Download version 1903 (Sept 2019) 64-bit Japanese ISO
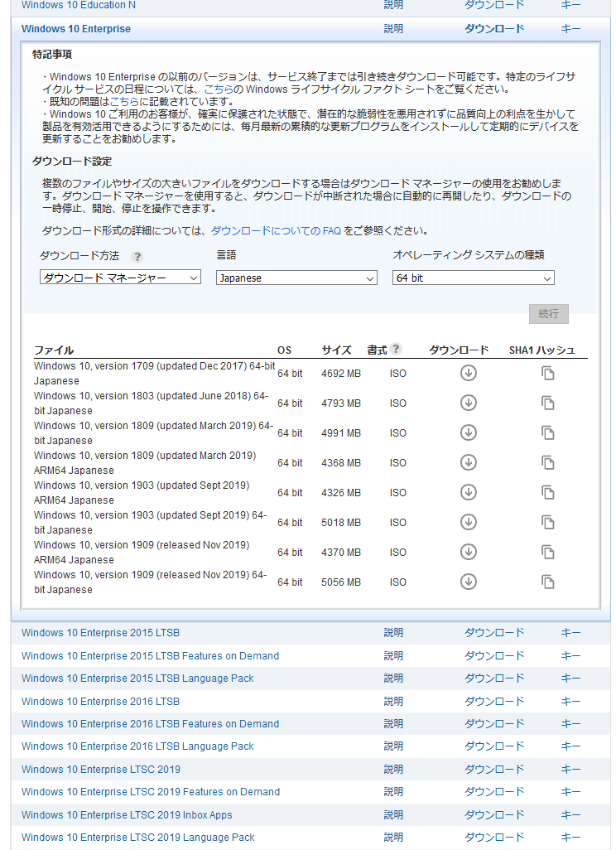The image size is (616, 850). tap(468, 522)
